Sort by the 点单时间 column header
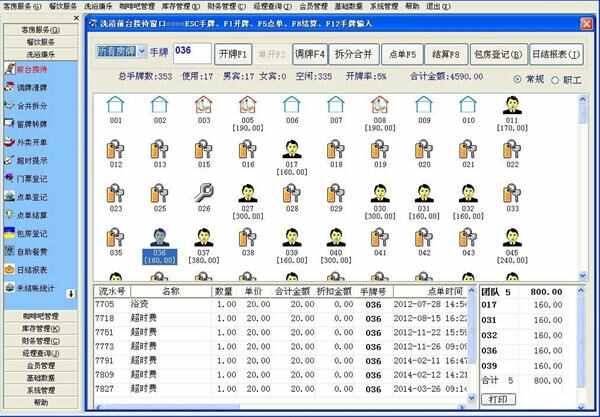This screenshot has height=417, width=600. click(x=430, y=291)
